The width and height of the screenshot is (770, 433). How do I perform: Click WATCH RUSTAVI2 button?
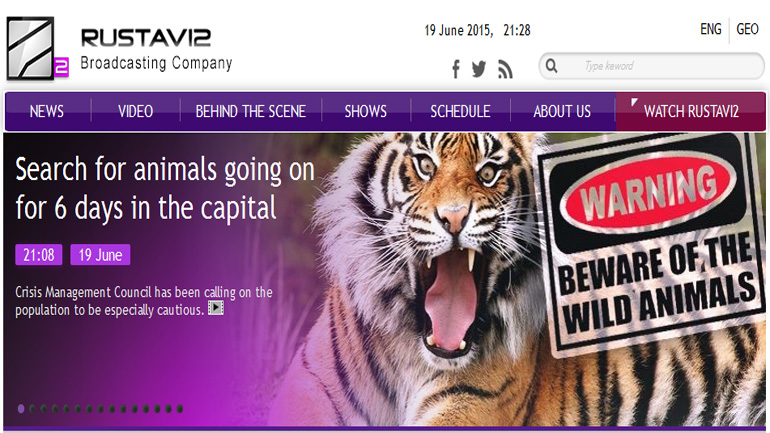click(691, 111)
